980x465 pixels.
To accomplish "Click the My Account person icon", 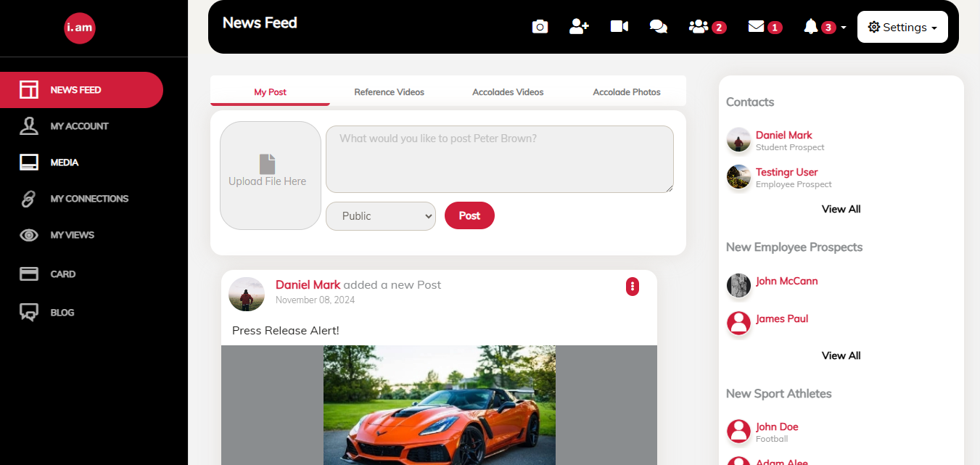I will [x=29, y=126].
